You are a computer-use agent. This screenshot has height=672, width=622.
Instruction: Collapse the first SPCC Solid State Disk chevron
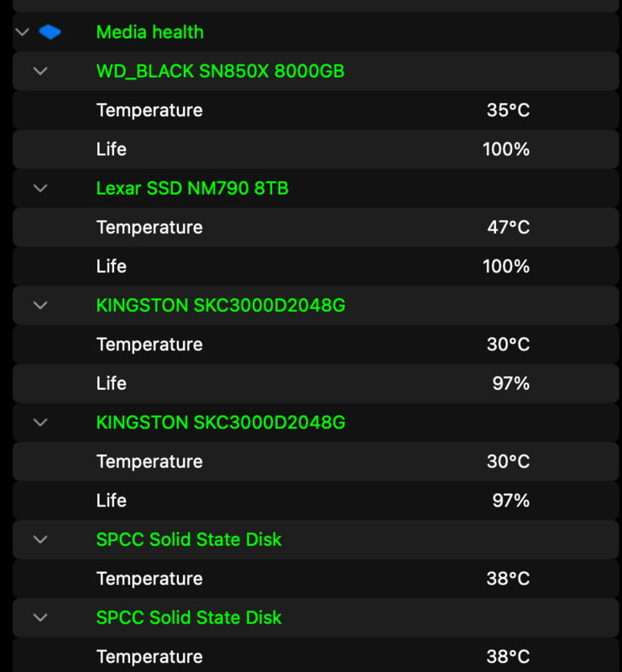pyautogui.click(x=40, y=539)
